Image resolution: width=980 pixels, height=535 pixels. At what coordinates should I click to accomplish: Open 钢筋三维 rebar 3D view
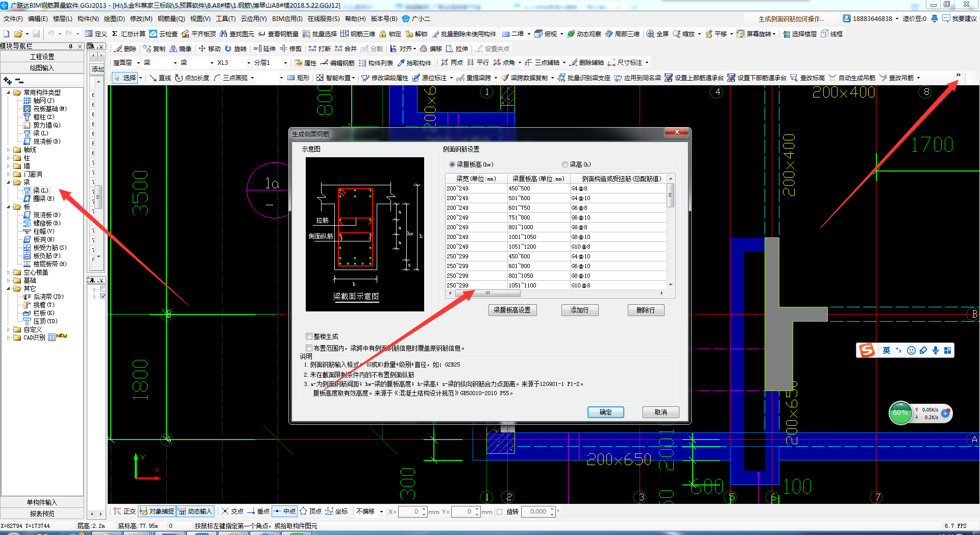[358, 34]
